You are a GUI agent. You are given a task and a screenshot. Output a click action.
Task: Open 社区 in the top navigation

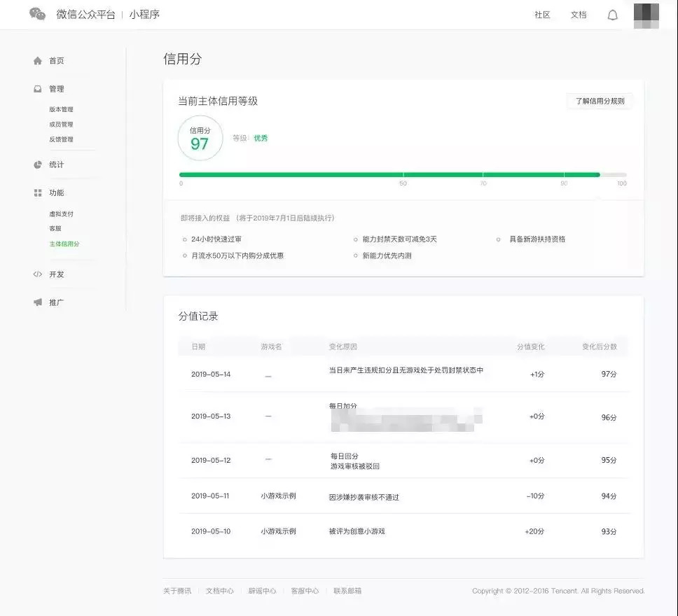point(542,15)
